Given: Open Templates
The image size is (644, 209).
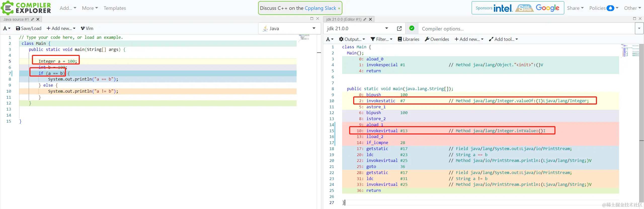Looking at the screenshot, I should click(115, 8).
